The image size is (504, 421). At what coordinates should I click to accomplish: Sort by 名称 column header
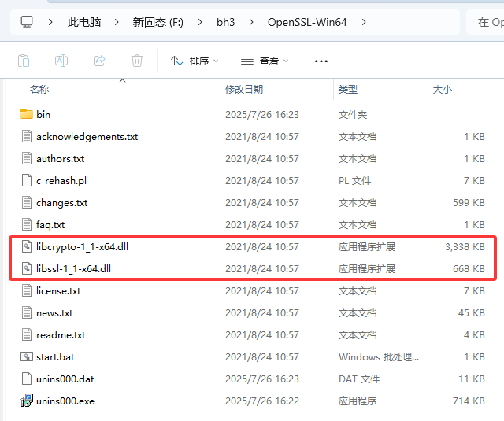(x=39, y=89)
